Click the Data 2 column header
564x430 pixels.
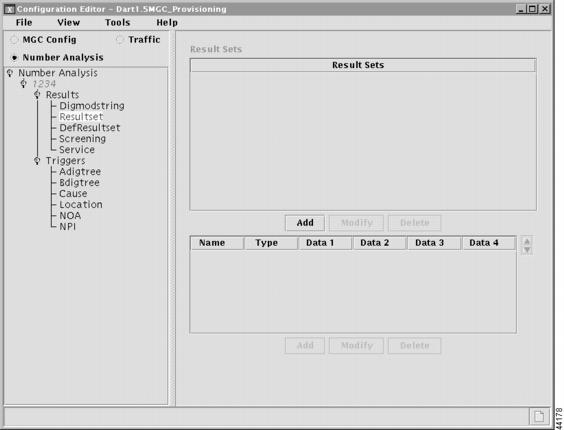click(379, 243)
